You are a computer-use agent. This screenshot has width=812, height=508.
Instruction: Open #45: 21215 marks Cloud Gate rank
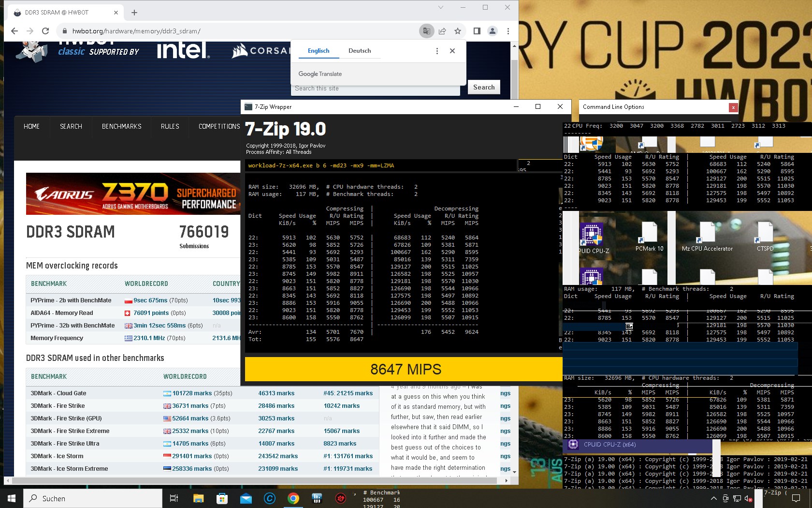point(348,393)
